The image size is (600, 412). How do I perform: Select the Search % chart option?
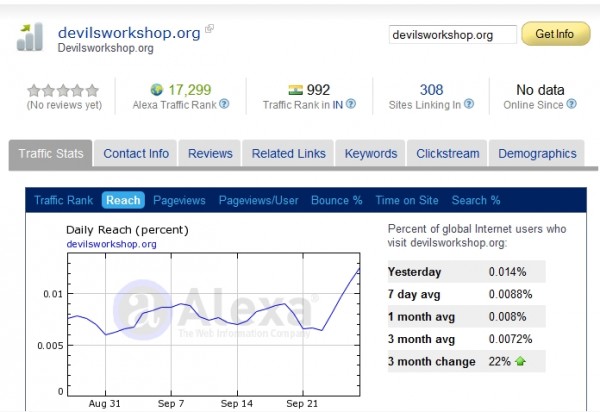point(476,200)
